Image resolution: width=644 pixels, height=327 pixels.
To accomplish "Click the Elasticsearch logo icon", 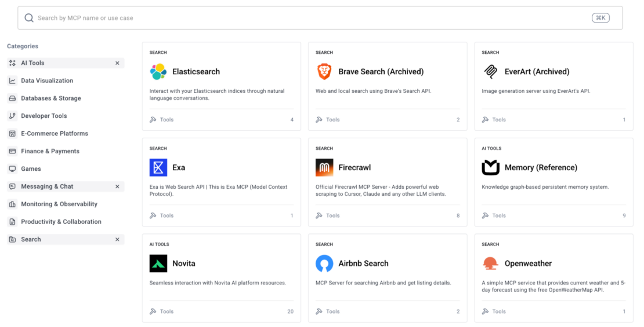I will point(158,71).
